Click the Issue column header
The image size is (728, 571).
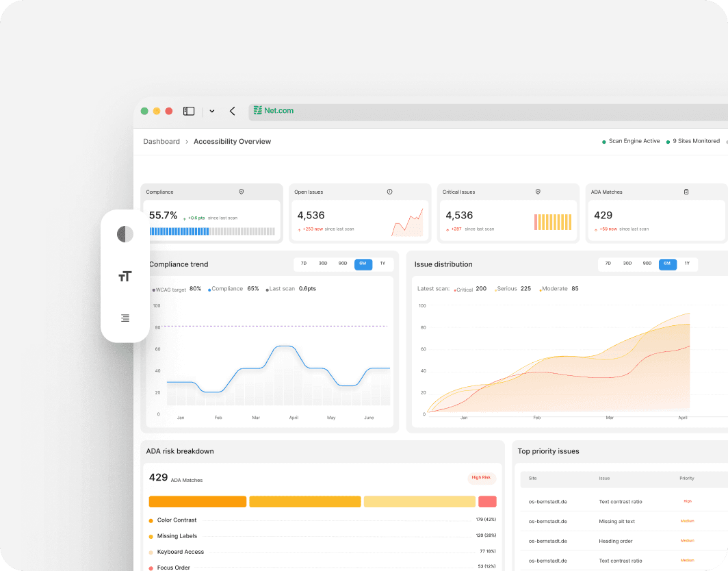(604, 479)
